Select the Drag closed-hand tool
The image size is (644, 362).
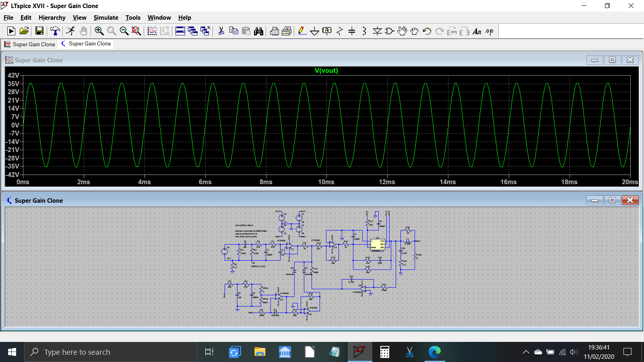tap(415, 31)
